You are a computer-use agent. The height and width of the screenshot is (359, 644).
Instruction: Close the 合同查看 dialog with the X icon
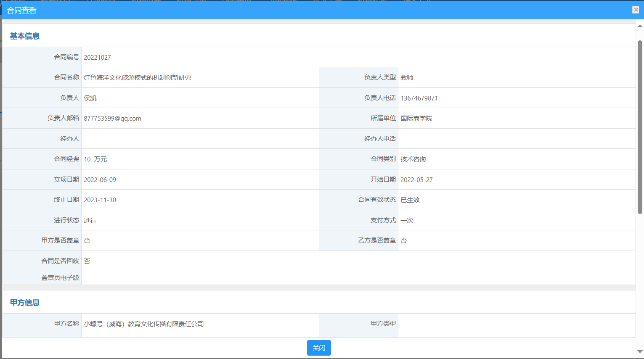coord(636,10)
